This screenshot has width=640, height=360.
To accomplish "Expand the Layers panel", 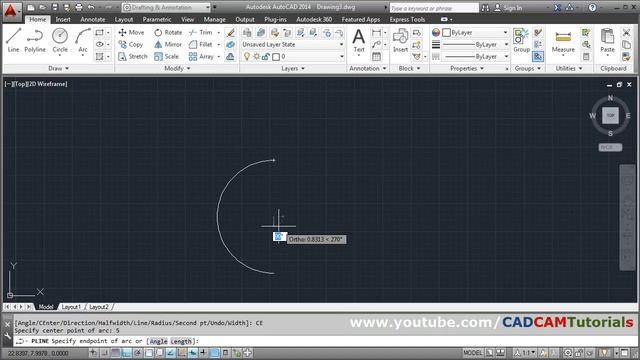I will pyautogui.click(x=293, y=69).
